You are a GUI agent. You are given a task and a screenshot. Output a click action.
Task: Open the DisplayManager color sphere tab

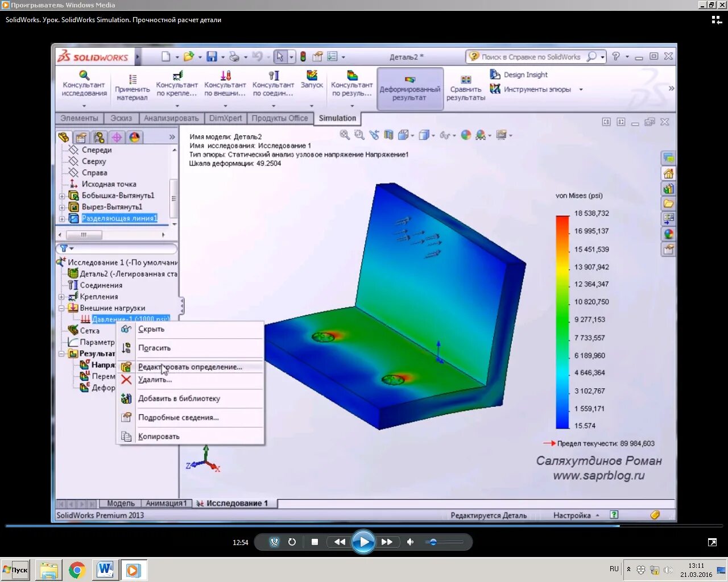[134, 138]
